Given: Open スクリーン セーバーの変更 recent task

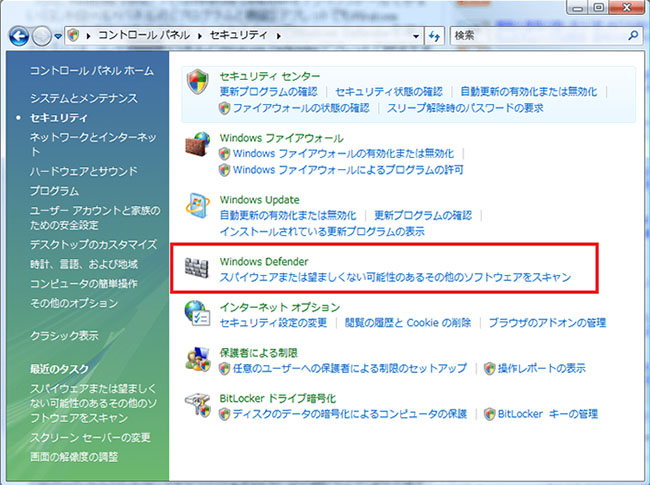Looking at the screenshot, I should click(x=90, y=437).
